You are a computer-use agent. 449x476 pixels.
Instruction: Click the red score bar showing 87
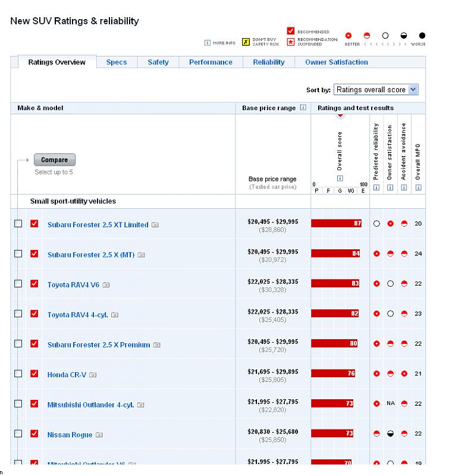click(x=336, y=224)
